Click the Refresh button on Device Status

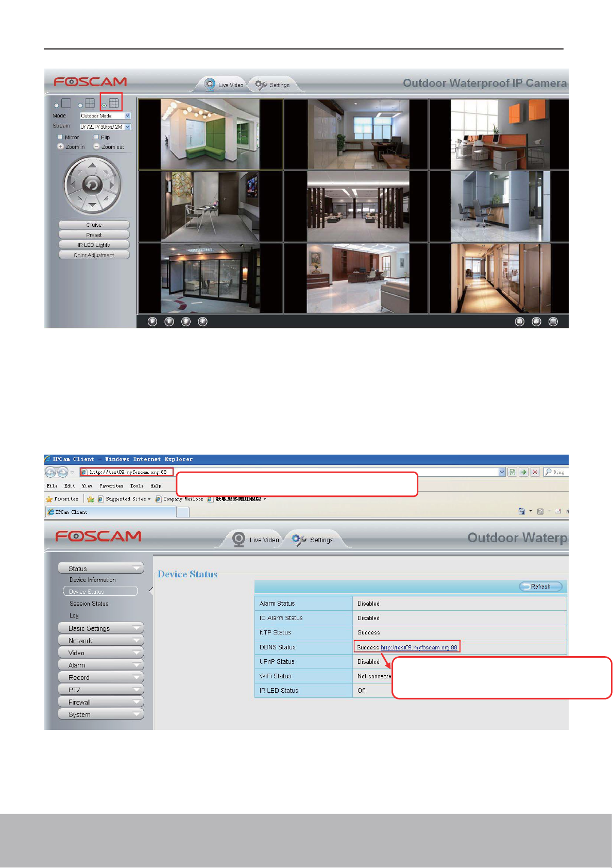click(x=540, y=586)
